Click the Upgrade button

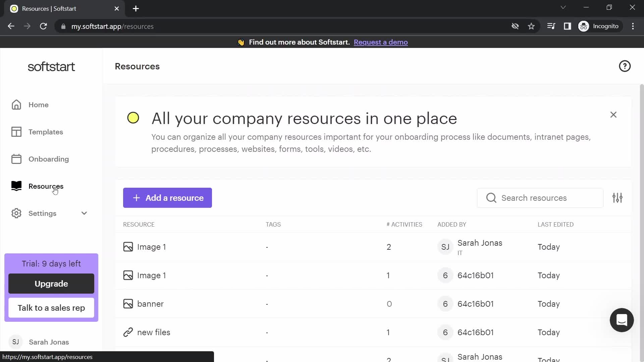tap(51, 284)
